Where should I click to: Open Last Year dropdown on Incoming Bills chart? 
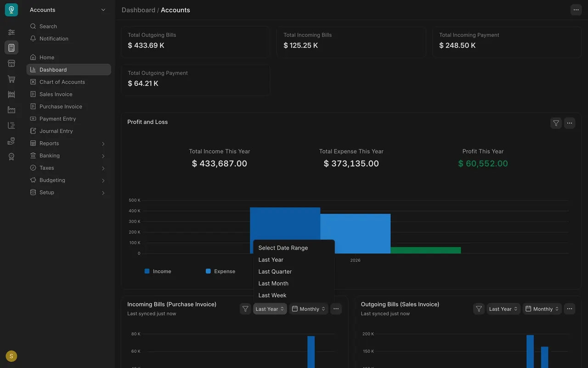tap(270, 309)
